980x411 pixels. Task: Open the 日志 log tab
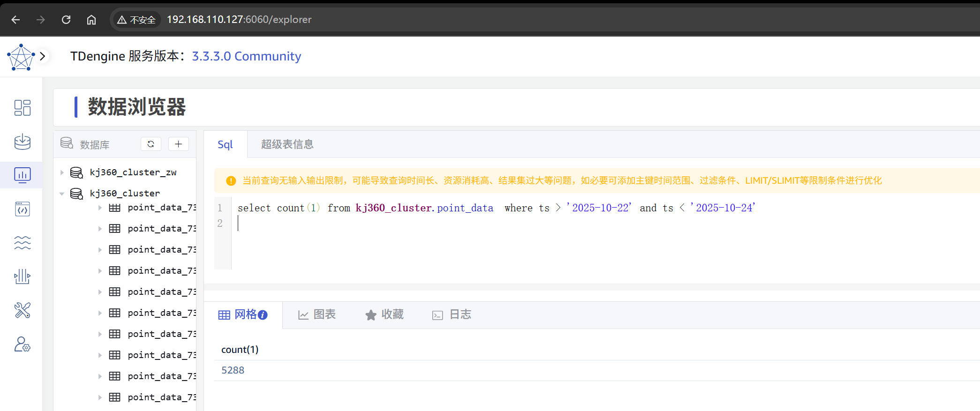(452, 314)
